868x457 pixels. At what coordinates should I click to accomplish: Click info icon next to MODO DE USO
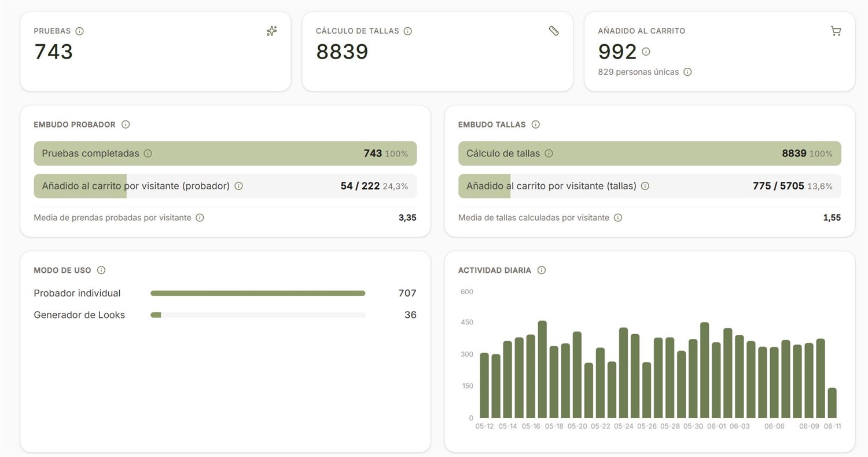click(101, 270)
